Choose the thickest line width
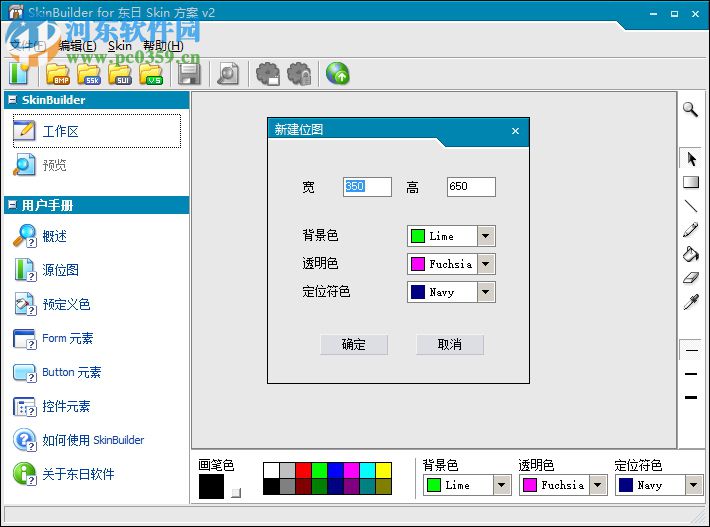Screen dimensions: 710x527 691,398
